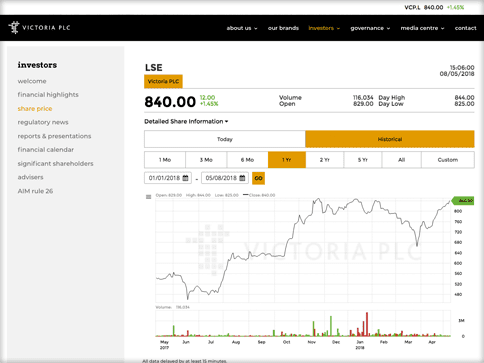Click the GO button
This screenshot has width=484, height=363.
tap(258, 178)
